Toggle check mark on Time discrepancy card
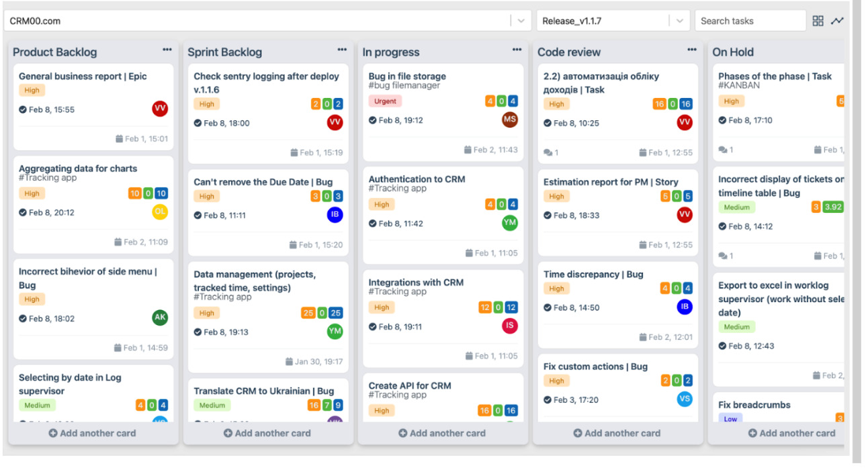Viewport: 868px width, 472px height. click(548, 308)
